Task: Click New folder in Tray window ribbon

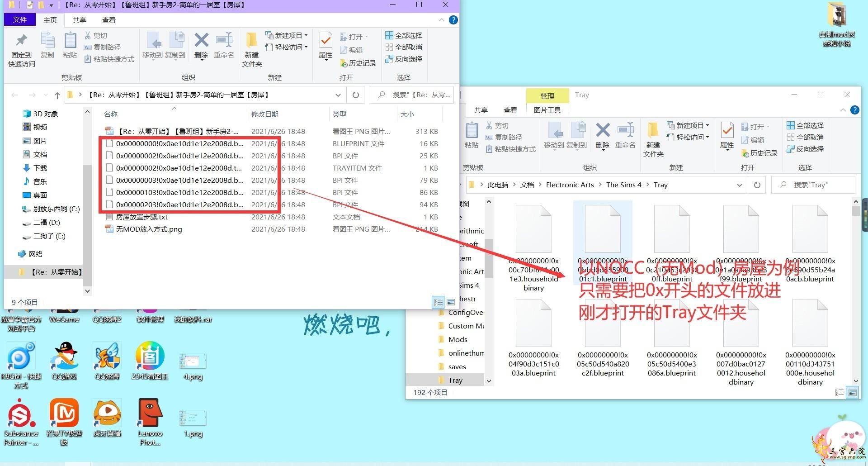Action: click(x=653, y=140)
